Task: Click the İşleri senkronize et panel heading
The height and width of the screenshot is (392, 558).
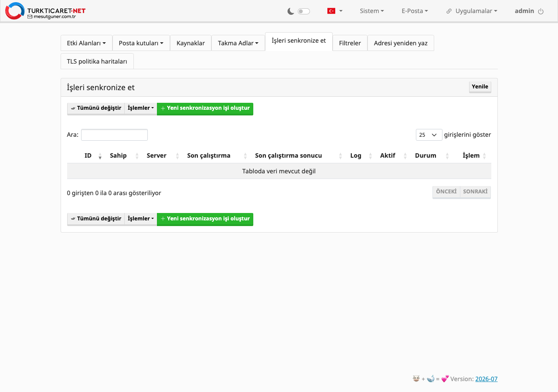Action: click(x=101, y=88)
